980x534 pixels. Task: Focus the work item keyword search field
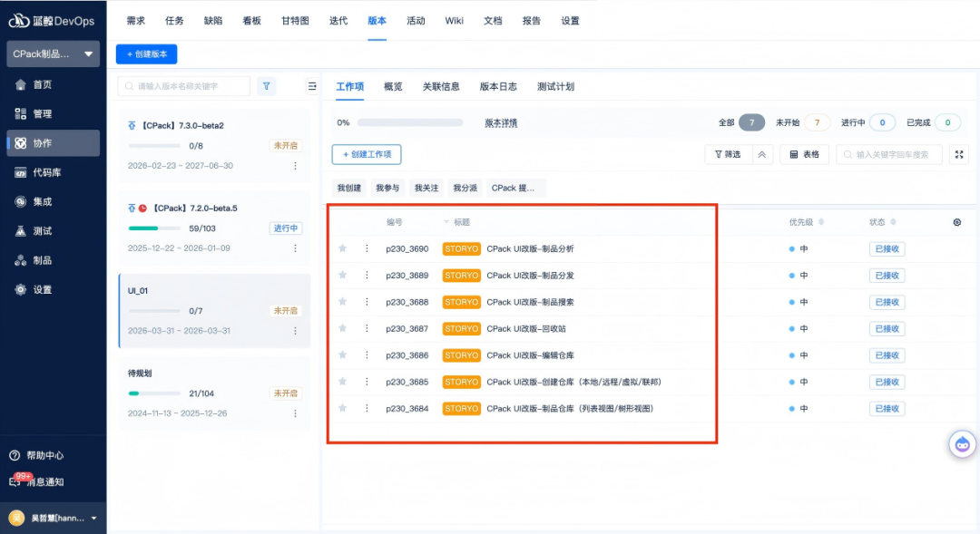(889, 154)
